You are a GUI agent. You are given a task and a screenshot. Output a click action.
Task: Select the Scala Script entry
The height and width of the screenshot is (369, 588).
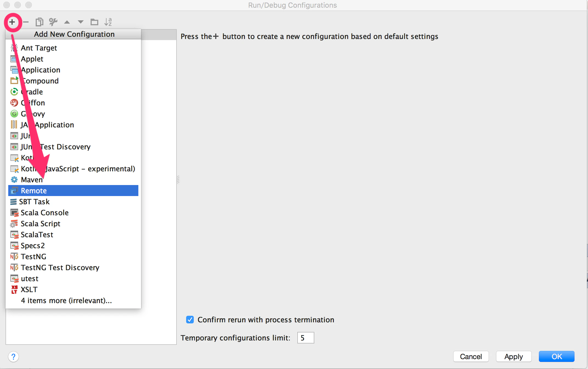tap(73, 223)
